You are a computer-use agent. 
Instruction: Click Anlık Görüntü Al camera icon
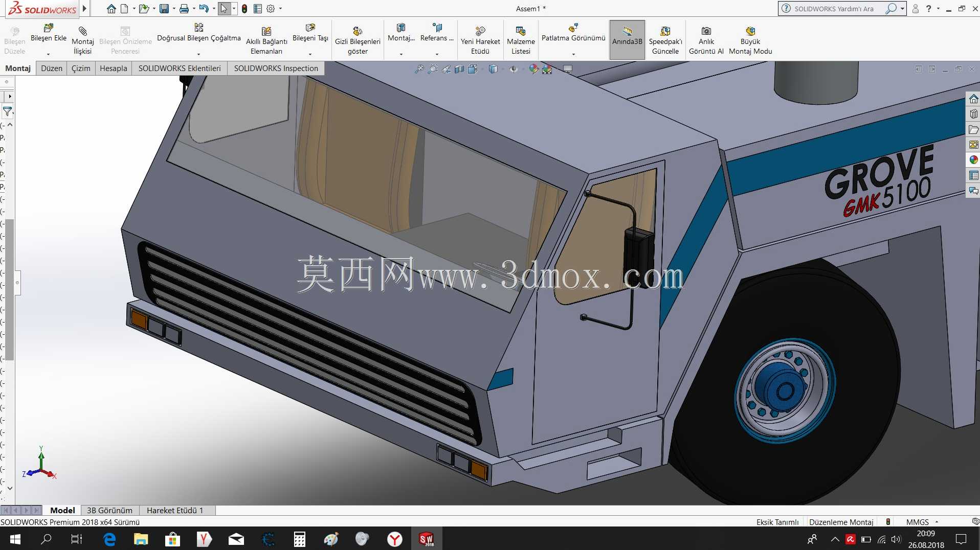point(706,31)
